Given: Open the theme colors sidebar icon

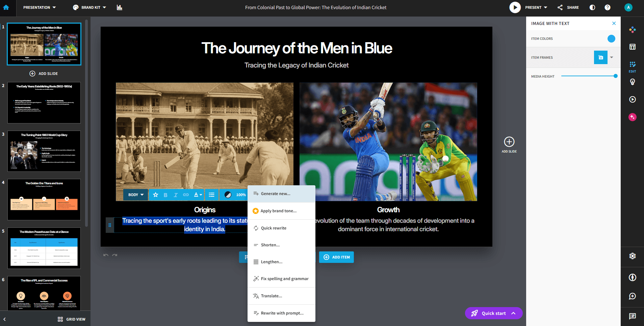Looking at the screenshot, I should click(x=633, y=30).
